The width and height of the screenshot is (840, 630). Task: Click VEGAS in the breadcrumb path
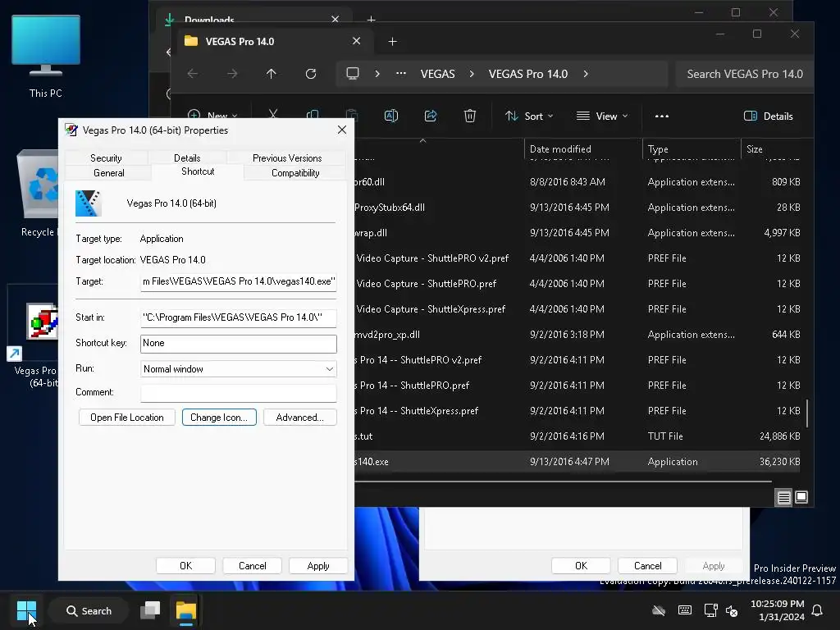(438, 74)
